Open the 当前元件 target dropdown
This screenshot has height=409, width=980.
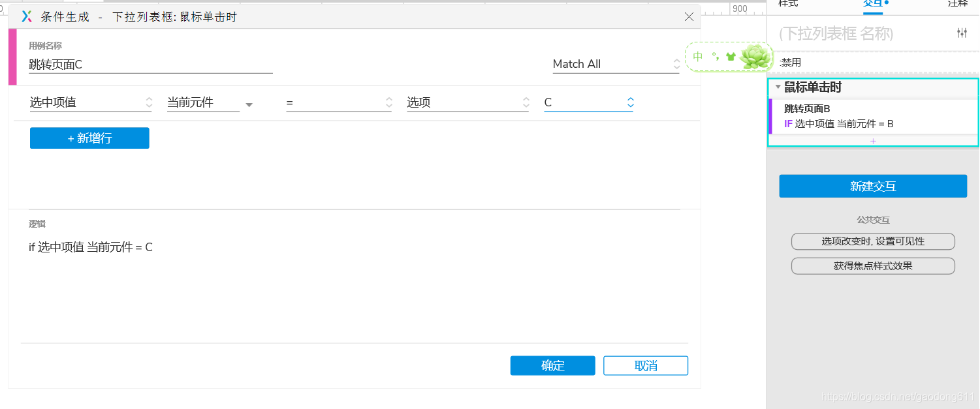tap(210, 102)
